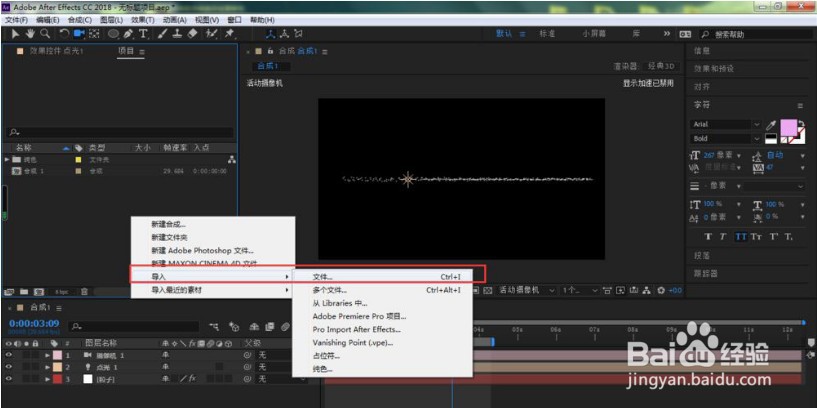This screenshot has height=408, width=817.
Task: Hide the 摄像机 1 layer eye
Action: click(x=8, y=355)
